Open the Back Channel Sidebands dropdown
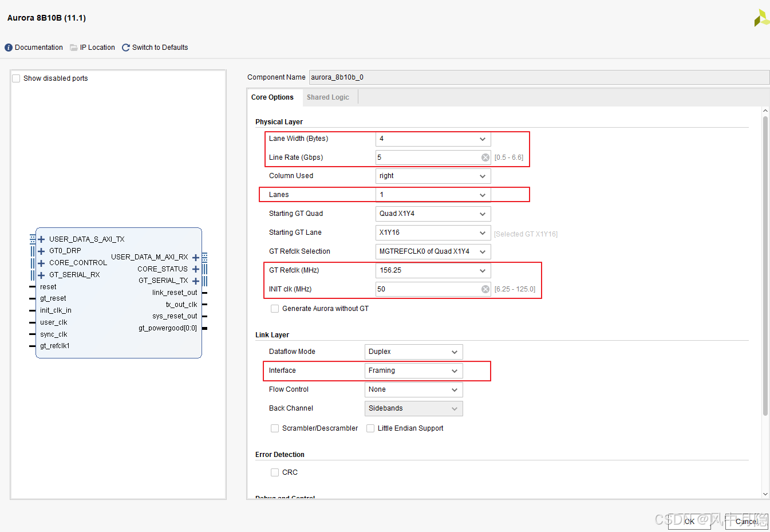 (x=414, y=408)
